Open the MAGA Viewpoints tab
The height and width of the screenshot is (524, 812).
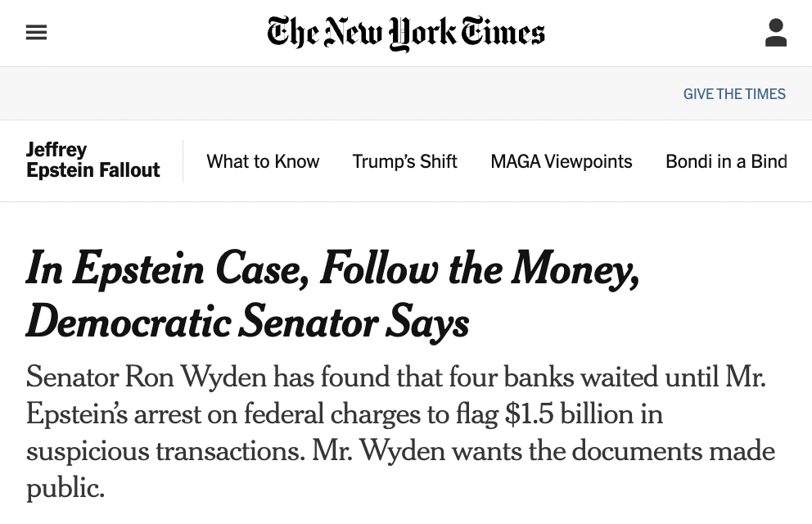click(x=562, y=161)
